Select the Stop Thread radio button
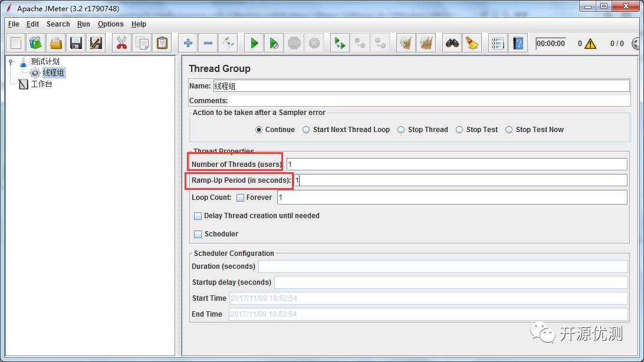Image resolution: width=644 pixels, height=362 pixels. point(401,130)
